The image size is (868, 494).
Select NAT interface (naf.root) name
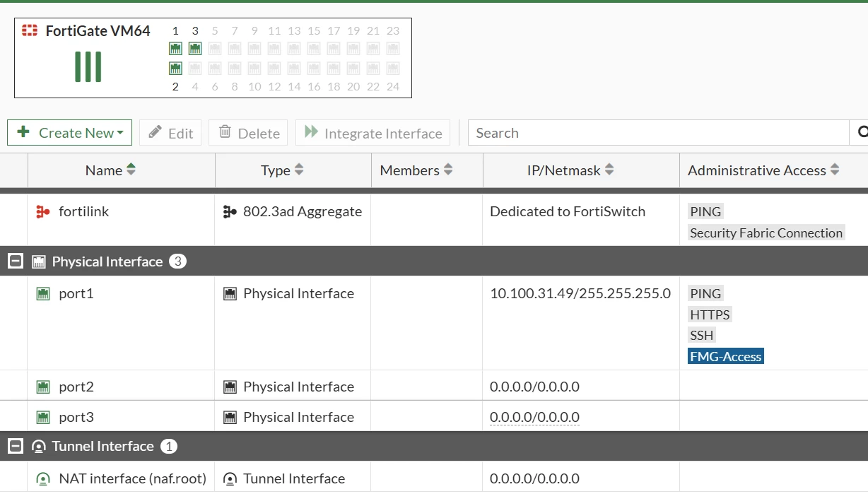pyautogui.click(x=132, y=478)
